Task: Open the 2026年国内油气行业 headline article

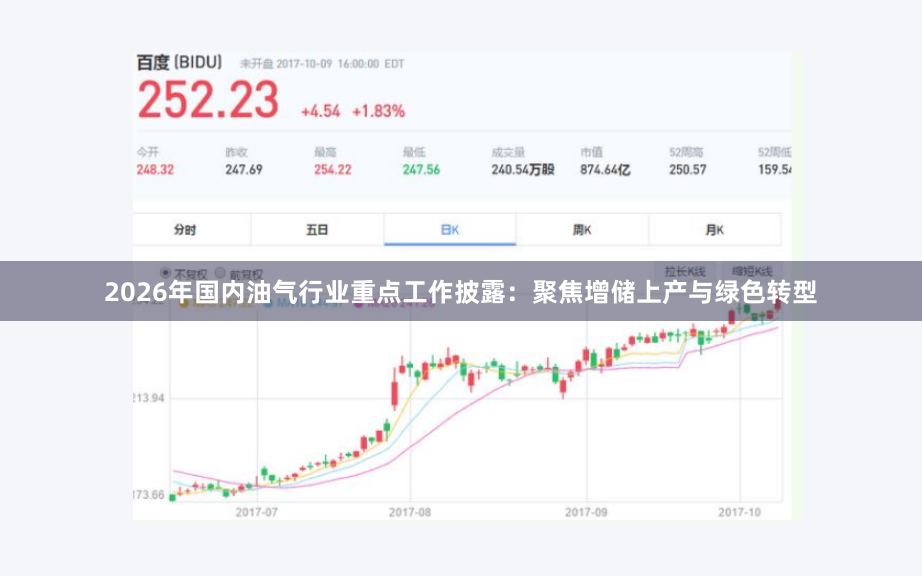Action: 461,292
